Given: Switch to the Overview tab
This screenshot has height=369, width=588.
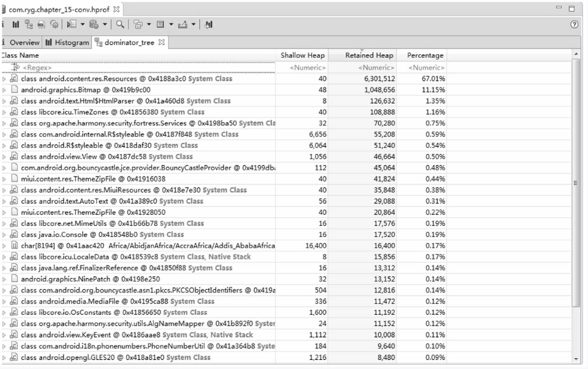Looking at the screenshot, I should [x=22, y=43].
